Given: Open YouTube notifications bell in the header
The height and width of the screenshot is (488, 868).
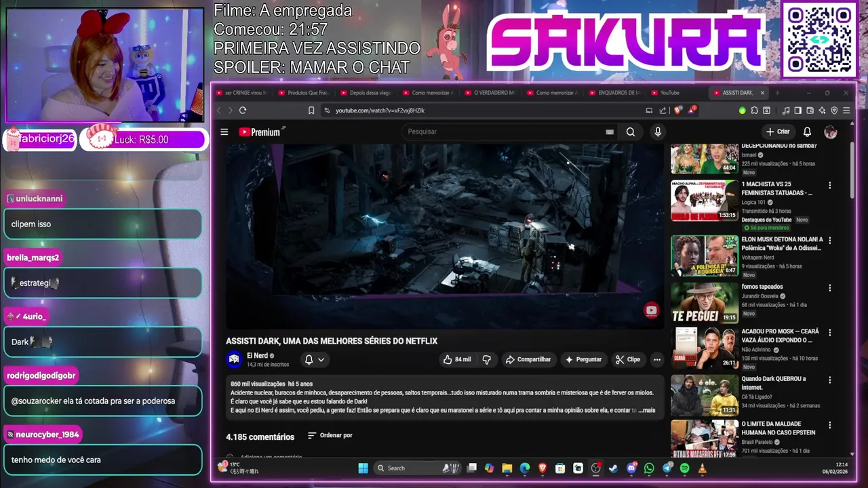Looking at the screenshot, I should [x=807, y=131].
